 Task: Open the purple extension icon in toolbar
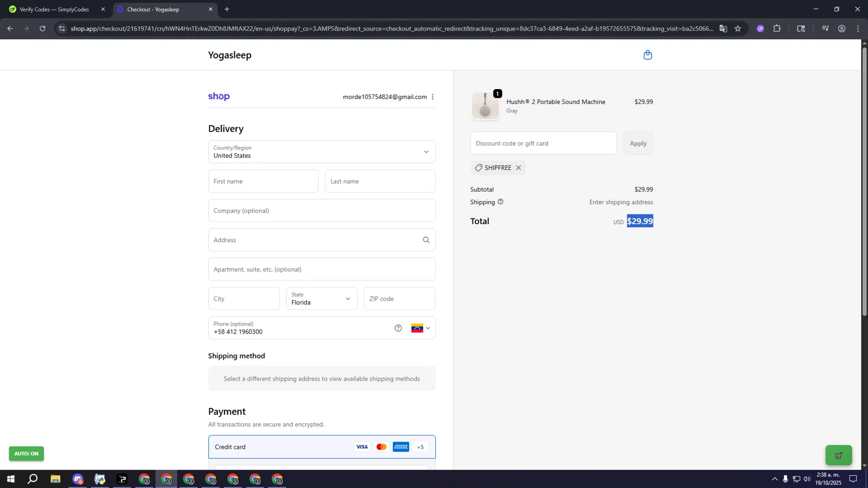pyautogui.click(x=760, y=28)
